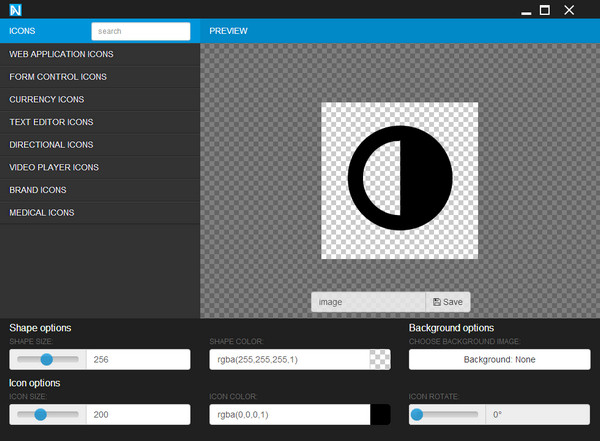This screenshot has width=600, height=441.
Task: Expand Currency Icons category
Action: [x=47, y=100]
